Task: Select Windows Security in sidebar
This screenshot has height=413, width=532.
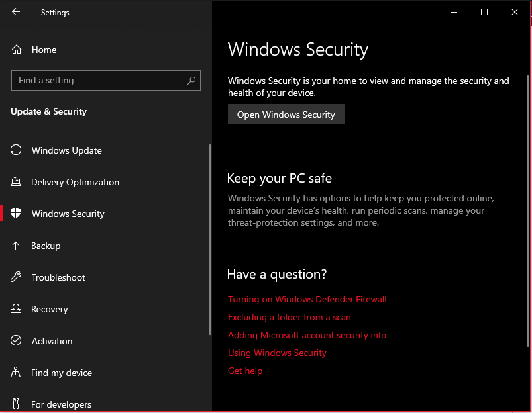Action: tap(68, 214)
